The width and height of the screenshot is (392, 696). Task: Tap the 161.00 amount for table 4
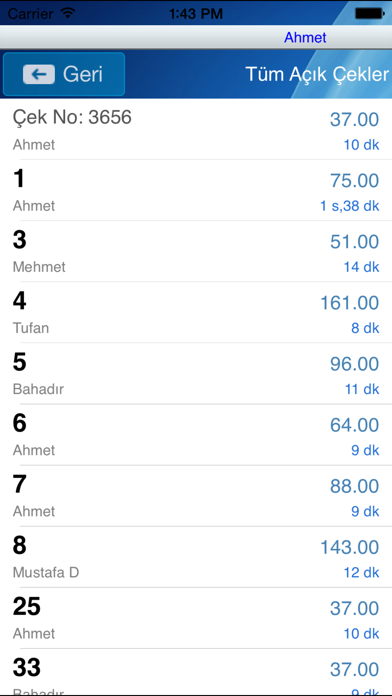point(350,303)
